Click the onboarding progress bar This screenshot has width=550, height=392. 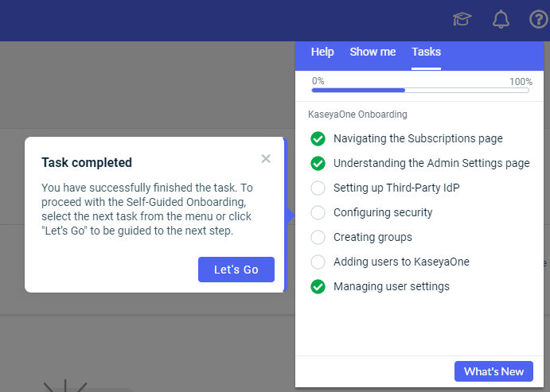[420, 91]
